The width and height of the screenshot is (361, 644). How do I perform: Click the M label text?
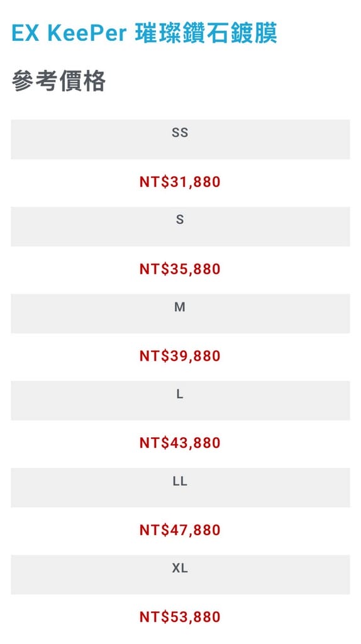tap(180, 307)
